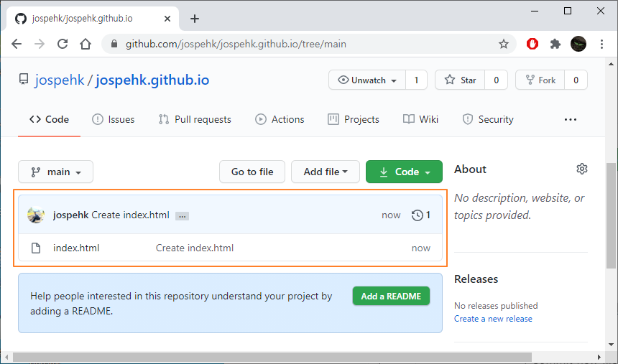Open latest commit message Create index.html
Screen dimensions: 618x364
[x=131, y=215]
